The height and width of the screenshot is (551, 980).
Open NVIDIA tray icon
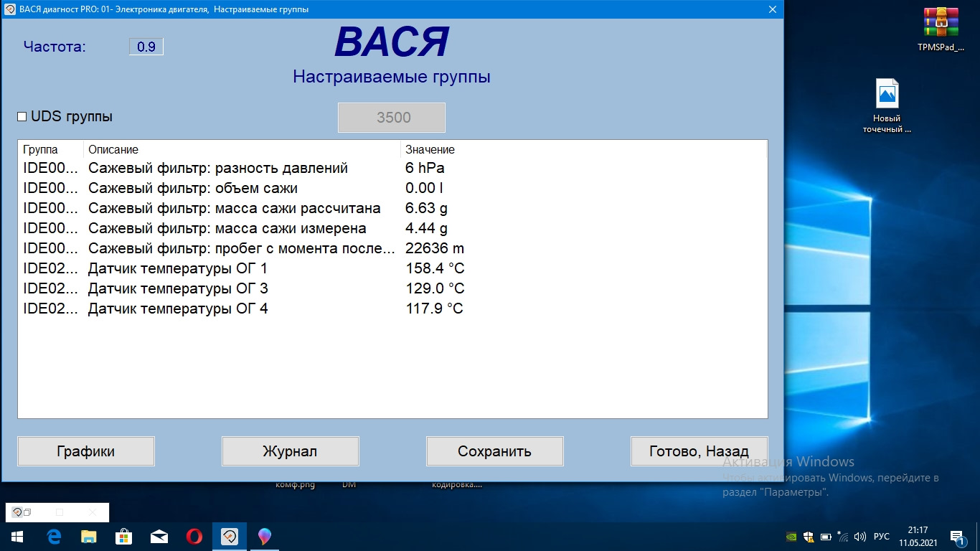791,536
